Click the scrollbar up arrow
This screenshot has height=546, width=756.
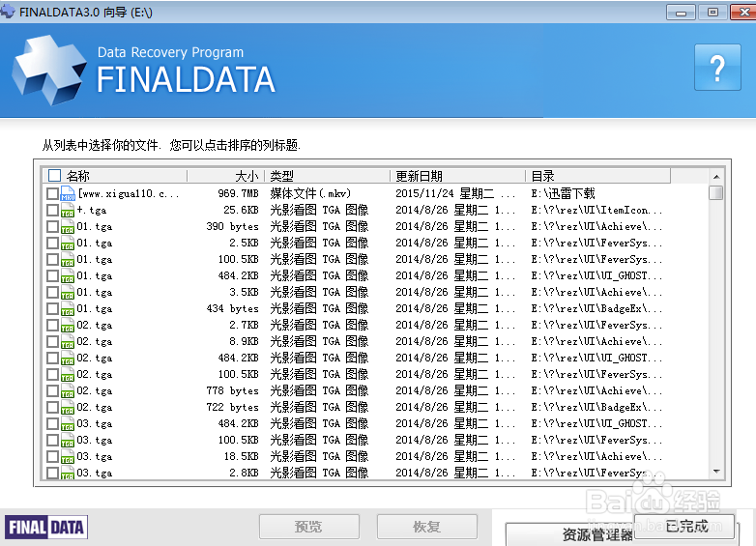(x=716, y=177)
